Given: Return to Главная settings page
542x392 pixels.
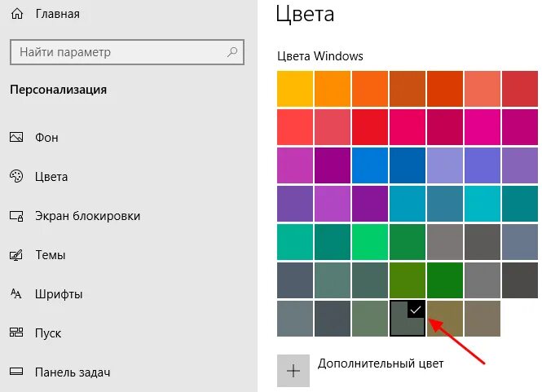Looking at the screenshot, I should click(58, 14).
